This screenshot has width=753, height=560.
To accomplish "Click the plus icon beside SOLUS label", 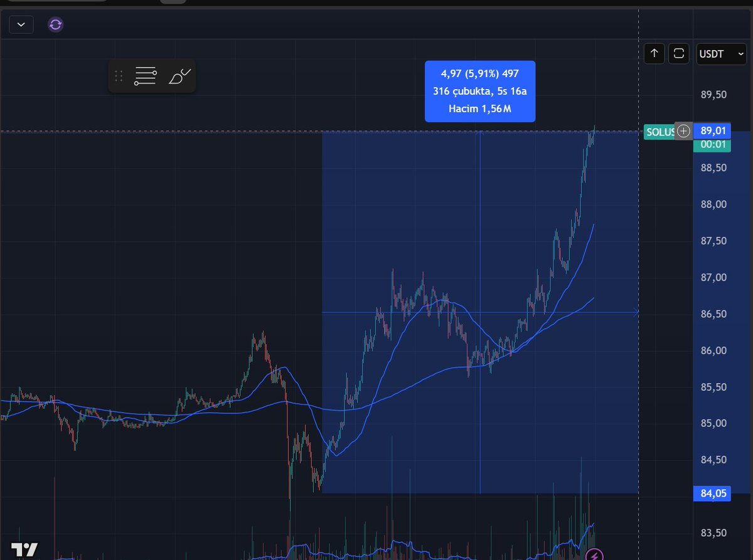I will 683,132.
